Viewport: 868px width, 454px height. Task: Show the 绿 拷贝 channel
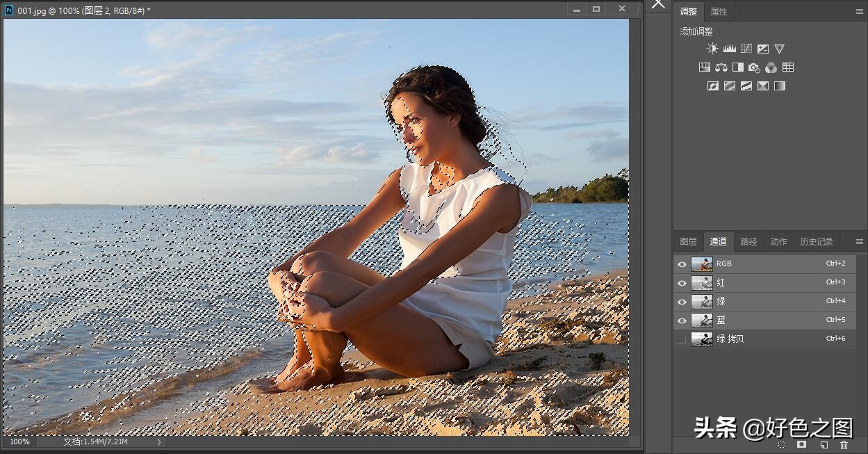point(682,339)
